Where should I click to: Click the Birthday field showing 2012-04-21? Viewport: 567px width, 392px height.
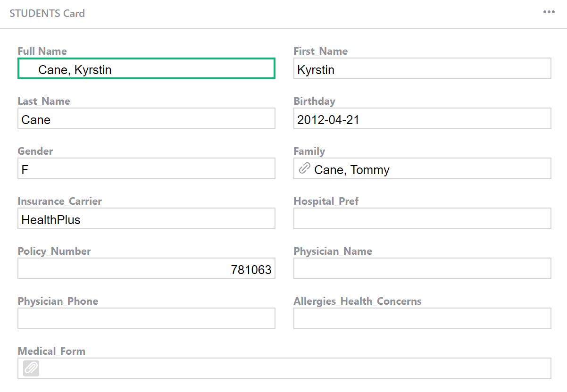[422, 119]
